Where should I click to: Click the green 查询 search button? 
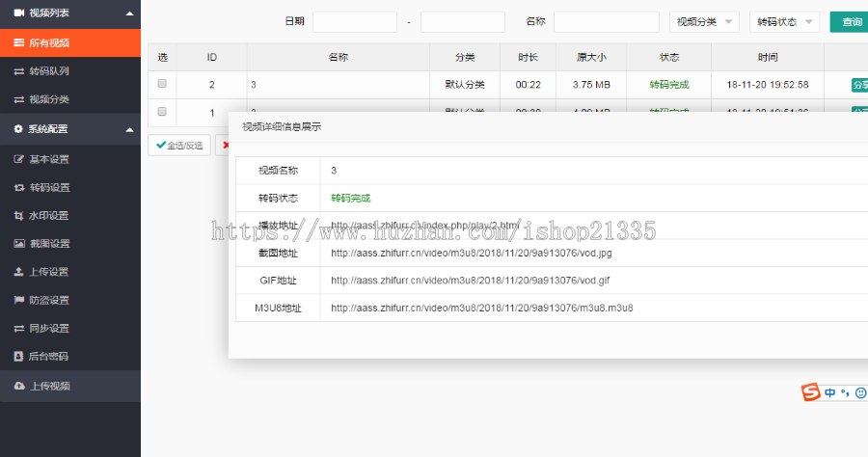point(850,21)
